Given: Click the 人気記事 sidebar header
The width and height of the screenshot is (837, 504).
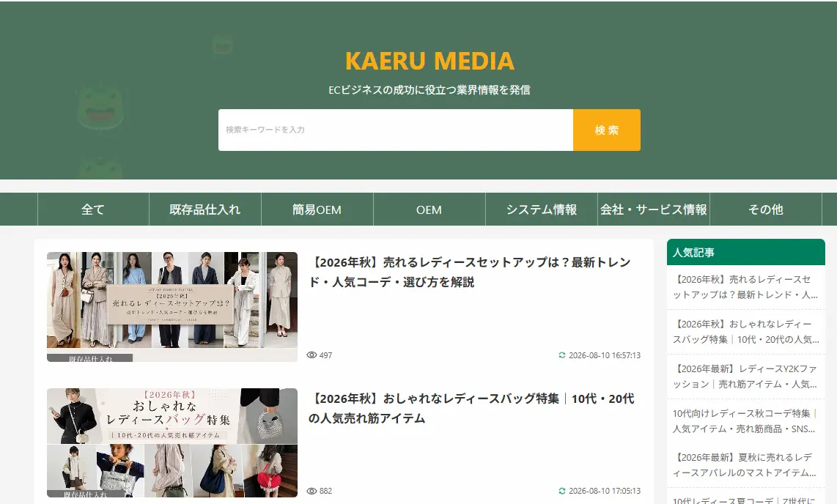Looking at the screenshot, I should tap(745, 252).
